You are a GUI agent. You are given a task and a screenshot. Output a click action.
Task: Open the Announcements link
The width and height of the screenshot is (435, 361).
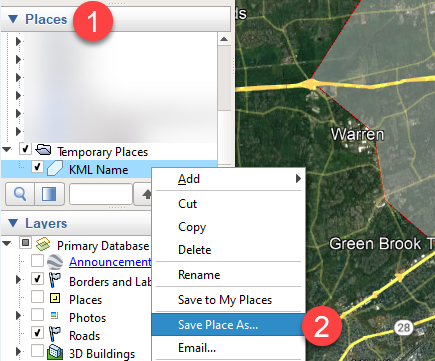pyautogui.click(x=110, y=262)
